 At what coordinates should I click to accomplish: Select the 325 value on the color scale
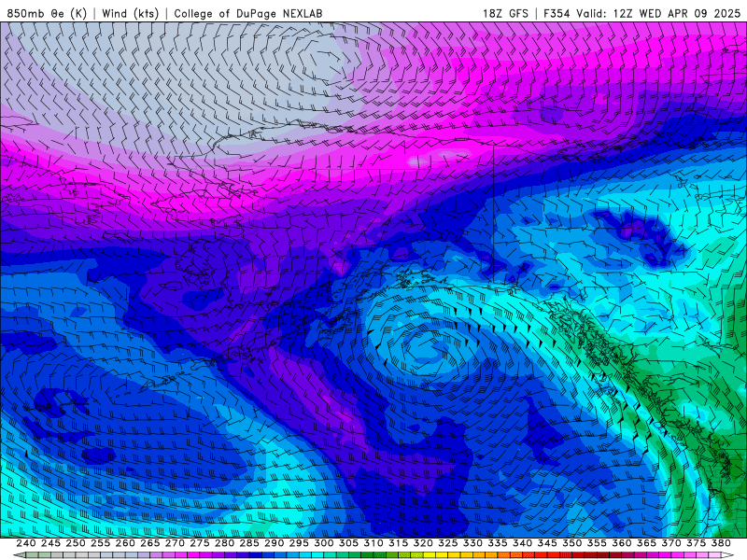[447, 543]
